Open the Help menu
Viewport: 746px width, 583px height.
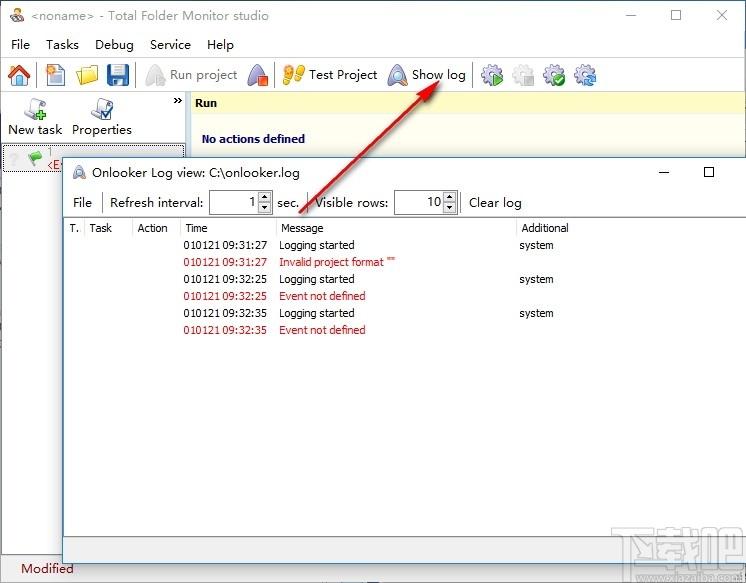[220, 45]
